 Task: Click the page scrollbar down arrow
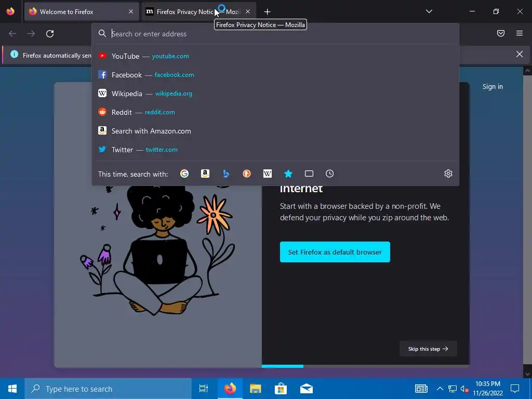point(527,374)
